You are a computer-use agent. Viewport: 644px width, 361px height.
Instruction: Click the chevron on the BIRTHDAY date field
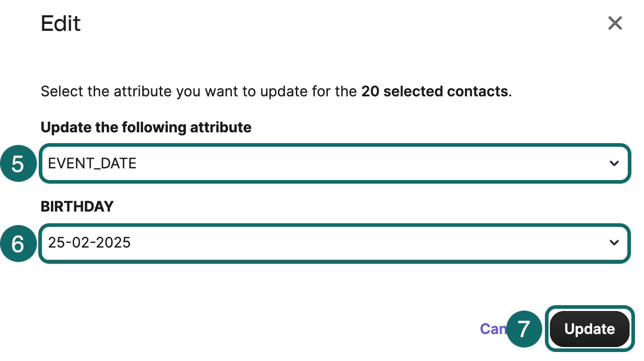coord(614,243)
